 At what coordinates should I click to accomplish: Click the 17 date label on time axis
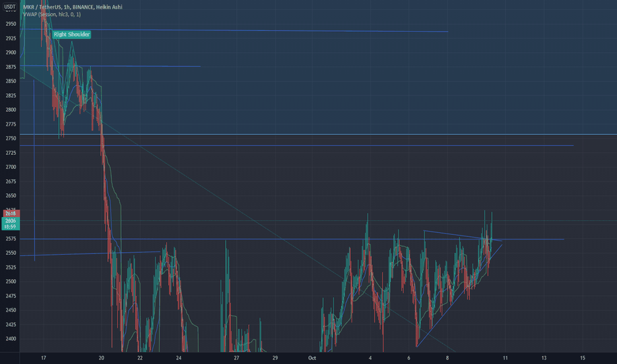[44, 358]
